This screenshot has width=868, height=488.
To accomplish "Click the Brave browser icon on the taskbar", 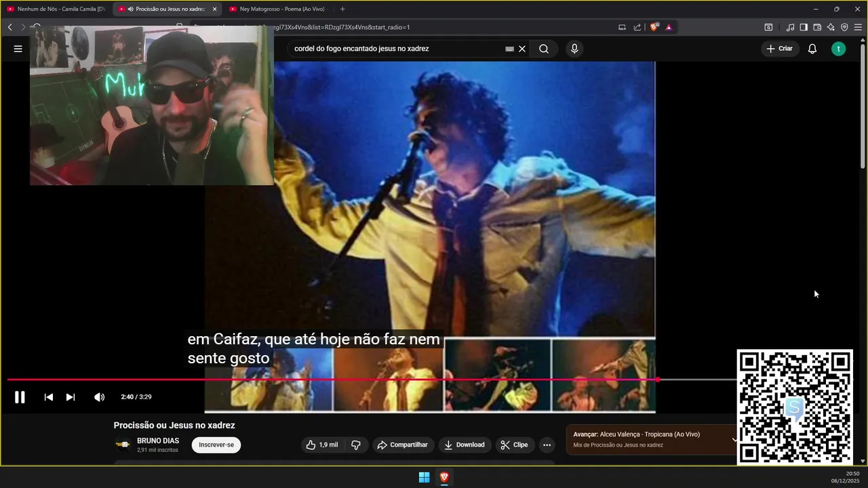I will 444,477.
